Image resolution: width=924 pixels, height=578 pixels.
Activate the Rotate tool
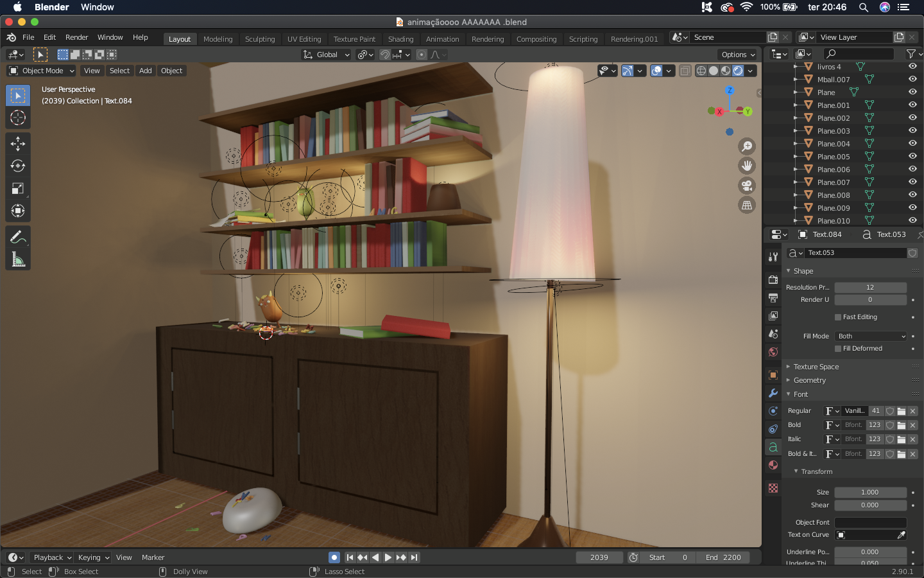[18, 166]
